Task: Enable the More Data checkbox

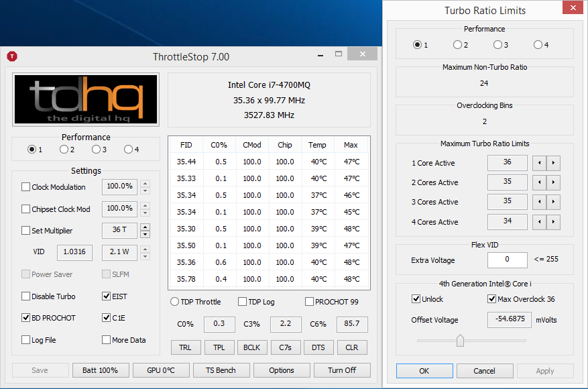Action: tap(106, 340)
